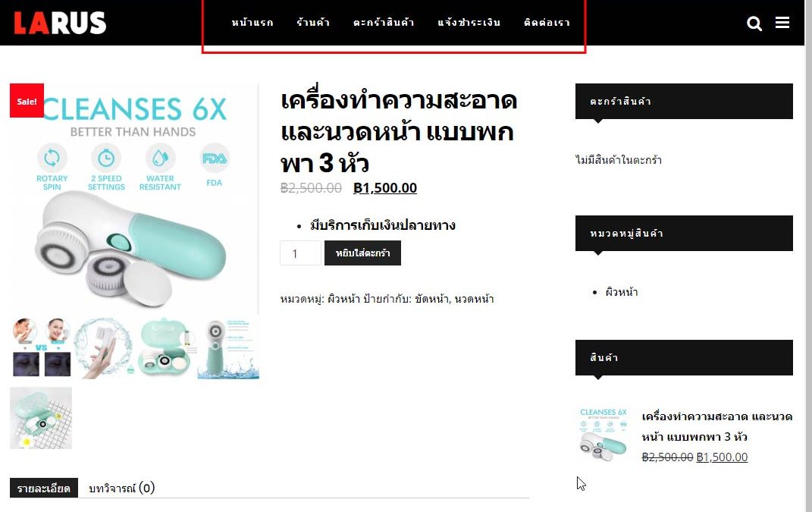This screenshot has height=512, width=812.
Task: Click the LARUS logo
Action: (x=60, y=23)
